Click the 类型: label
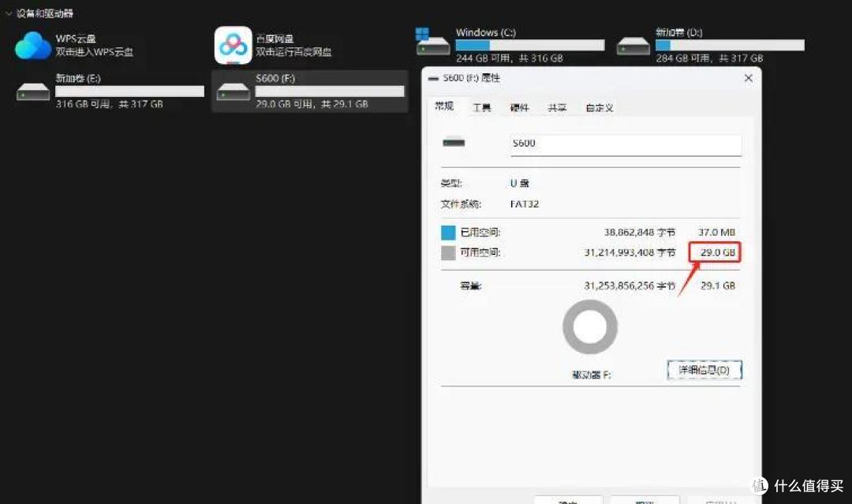The height and width of the screenshot is (504, 852). (x=451, y=184)
